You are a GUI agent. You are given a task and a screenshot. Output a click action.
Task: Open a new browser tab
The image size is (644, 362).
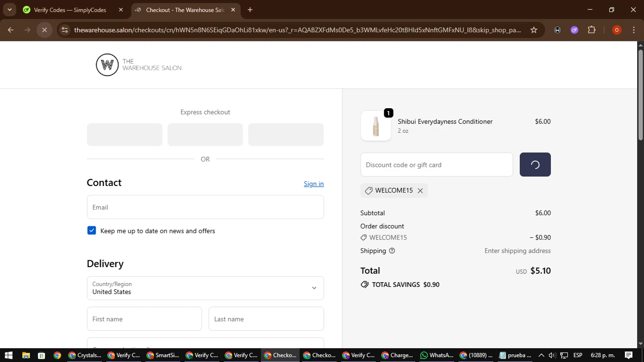(x=250, y=10)
